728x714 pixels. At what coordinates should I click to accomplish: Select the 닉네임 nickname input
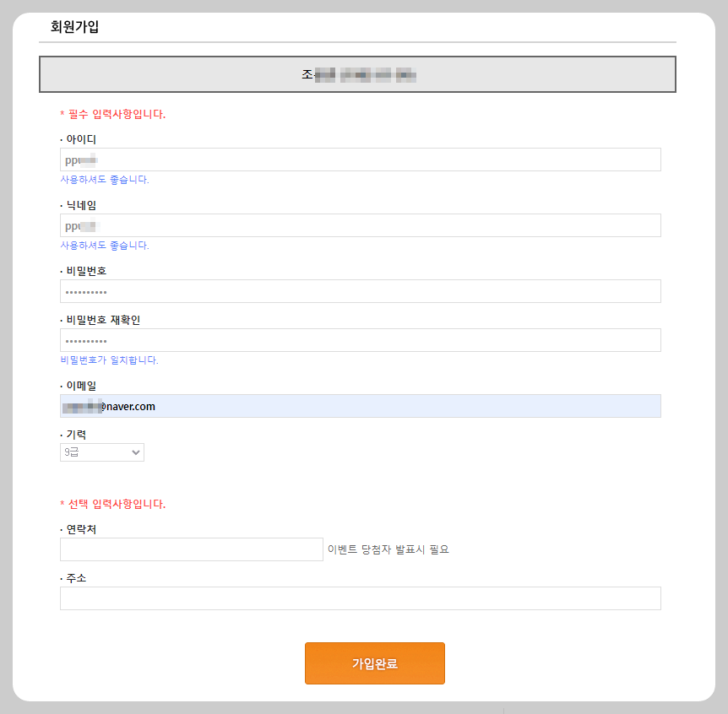(360, 224)
